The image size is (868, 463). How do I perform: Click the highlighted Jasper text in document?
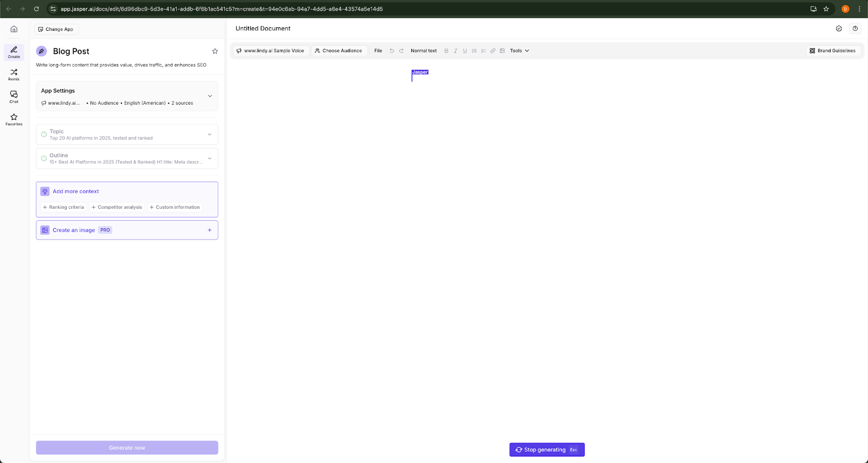(x=420, y=72)
